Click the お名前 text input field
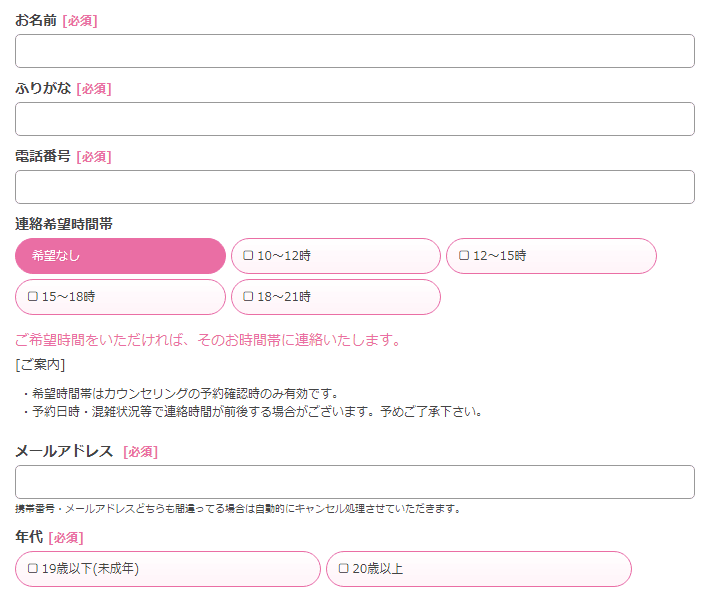This screenshot has height=600, width=712. click(354, 51)
